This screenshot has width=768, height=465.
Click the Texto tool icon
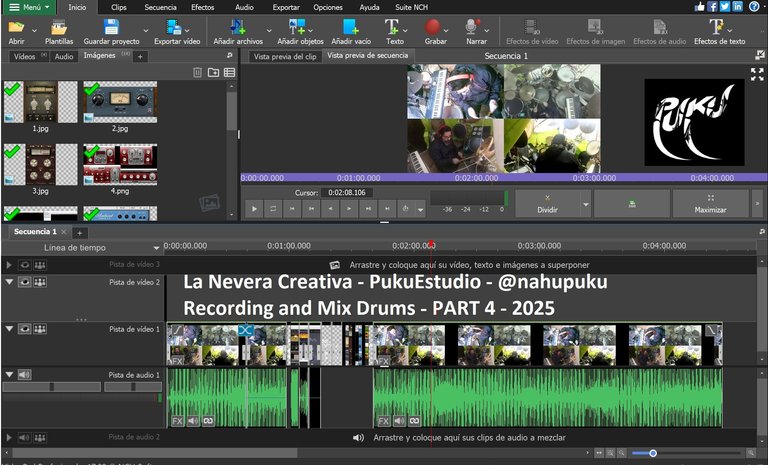391,27
